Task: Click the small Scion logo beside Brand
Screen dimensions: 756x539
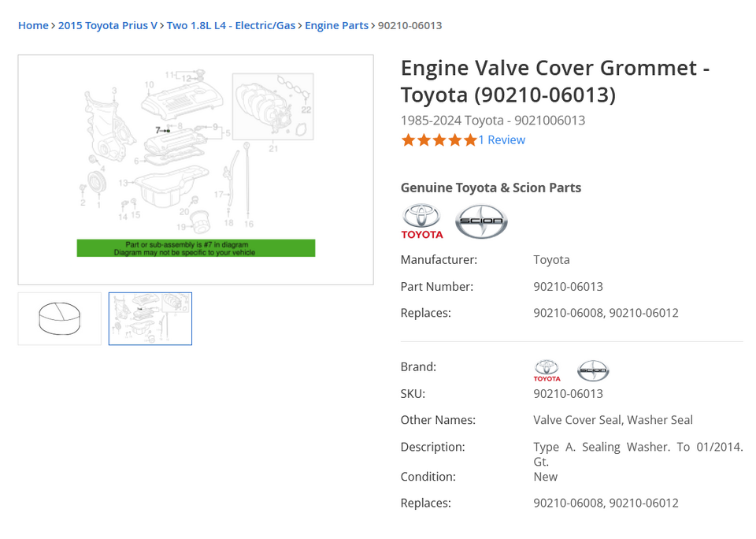Action: pyautogui.click(x=593, y=370)
